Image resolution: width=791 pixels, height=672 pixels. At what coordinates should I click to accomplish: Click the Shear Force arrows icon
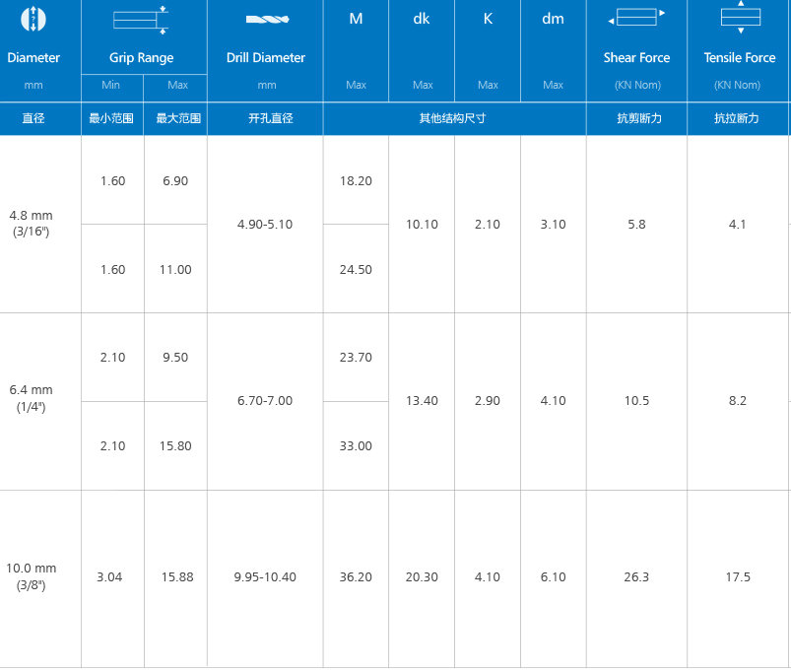click(x=636, y=18)
